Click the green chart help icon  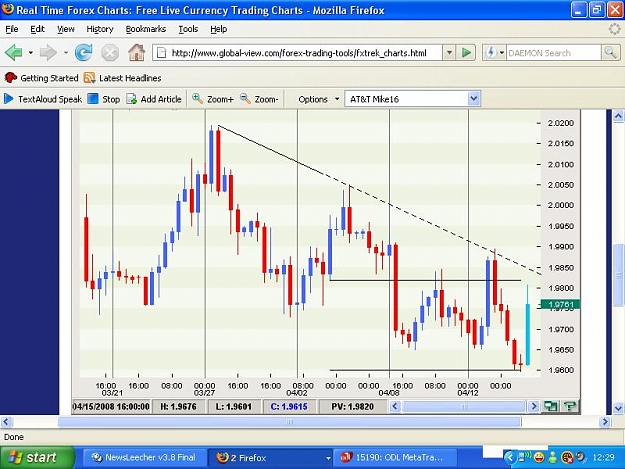(x=570, y=406)
